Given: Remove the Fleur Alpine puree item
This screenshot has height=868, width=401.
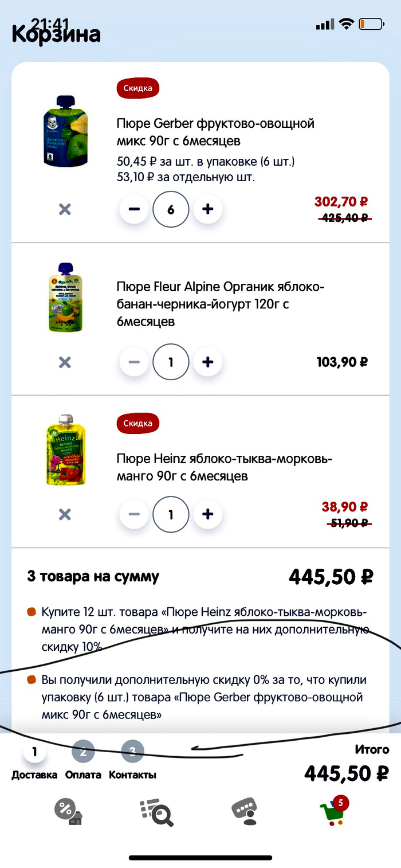Looking at the screenshot, I should tap(65, 362).
